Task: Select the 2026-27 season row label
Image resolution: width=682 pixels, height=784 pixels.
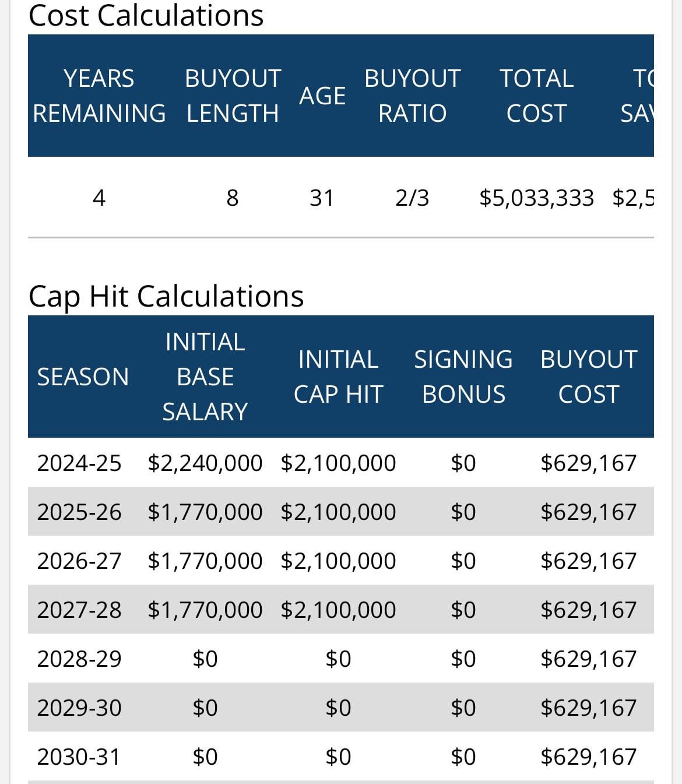Action: [79, 561]
